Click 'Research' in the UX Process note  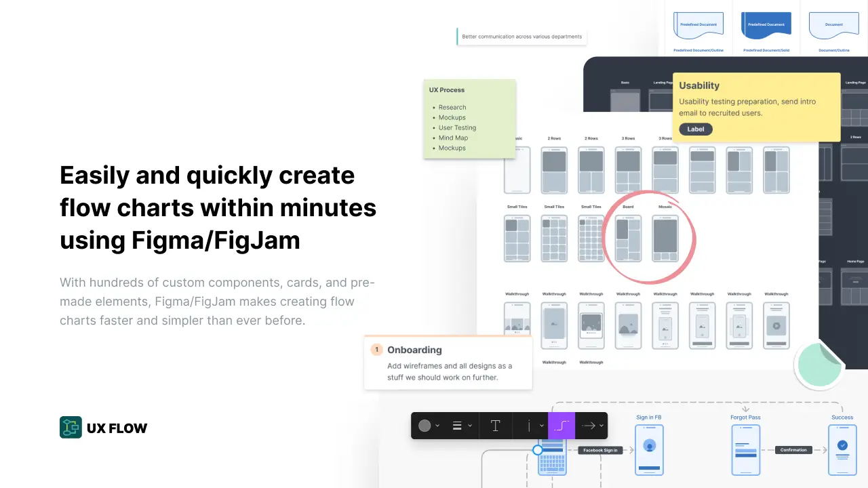click(452, 107)
